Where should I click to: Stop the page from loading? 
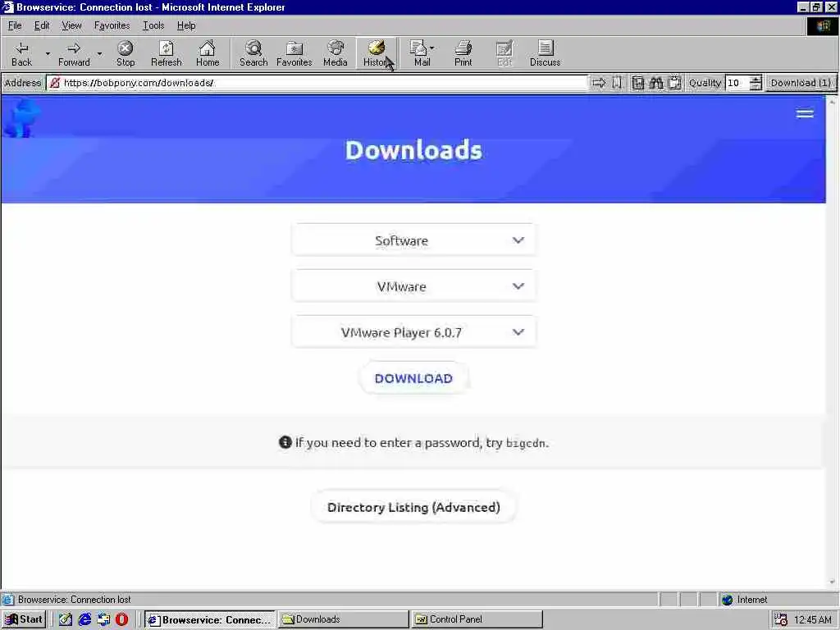click(126, 53)
